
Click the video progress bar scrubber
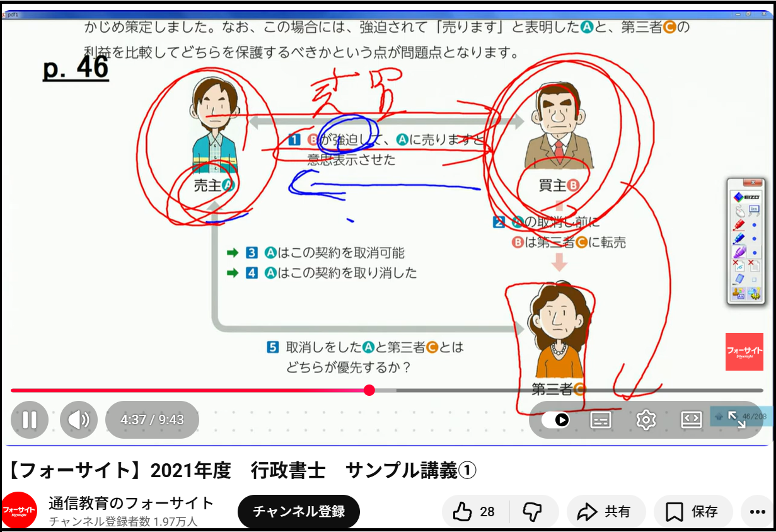(369, 390)
